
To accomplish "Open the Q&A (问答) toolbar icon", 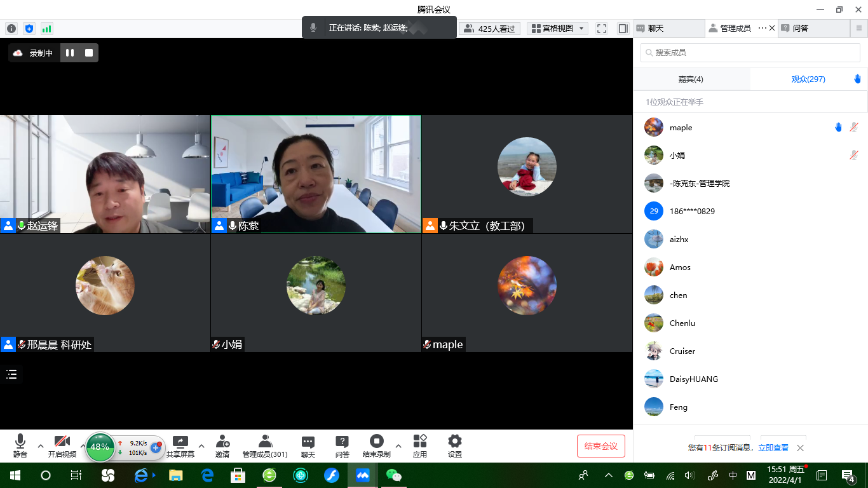I will click(x=342, y=442).
